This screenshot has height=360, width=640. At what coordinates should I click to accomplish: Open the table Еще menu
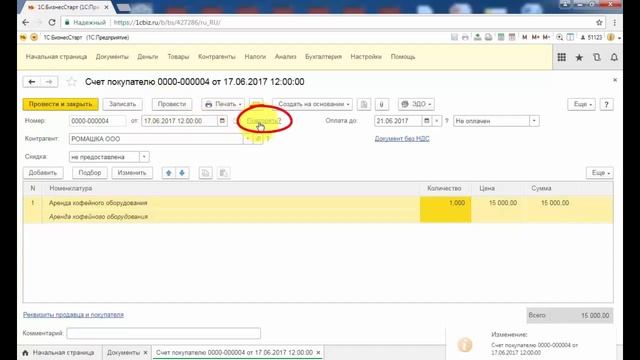click(600, 173)
